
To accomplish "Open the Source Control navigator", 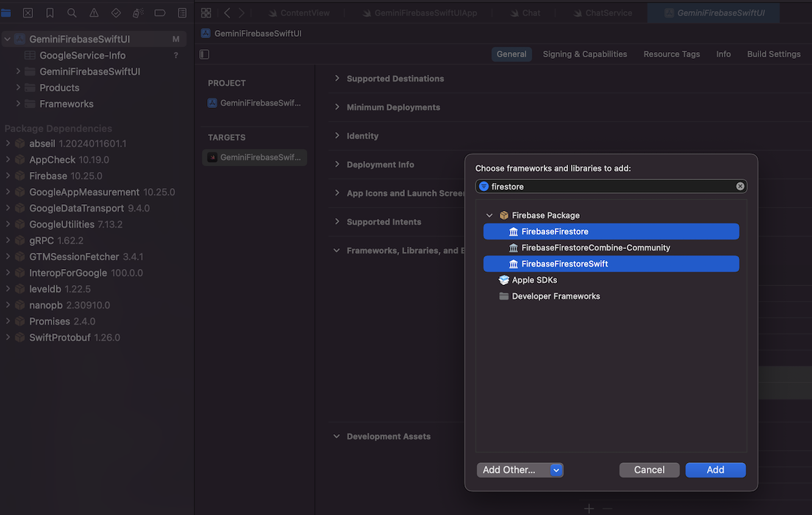I will click(28, 13).
